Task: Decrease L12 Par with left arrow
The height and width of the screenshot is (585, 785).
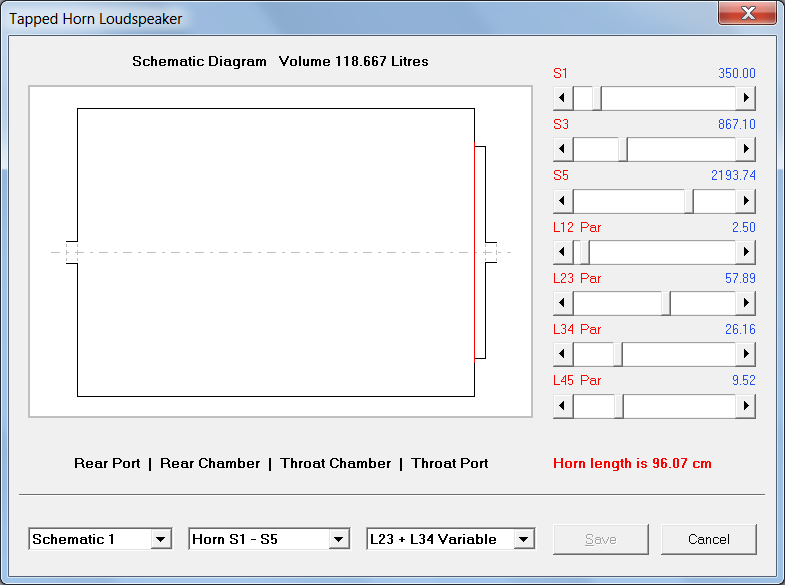Action: [x=563, y=251]
